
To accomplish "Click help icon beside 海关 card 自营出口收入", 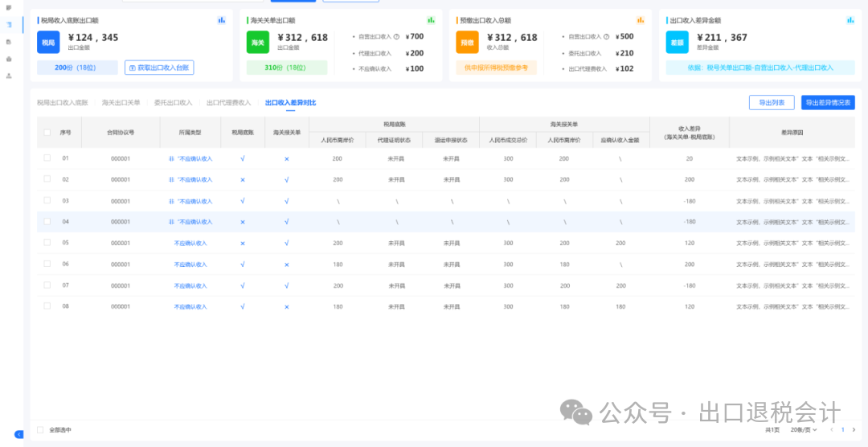I will (x=396, y=37).
